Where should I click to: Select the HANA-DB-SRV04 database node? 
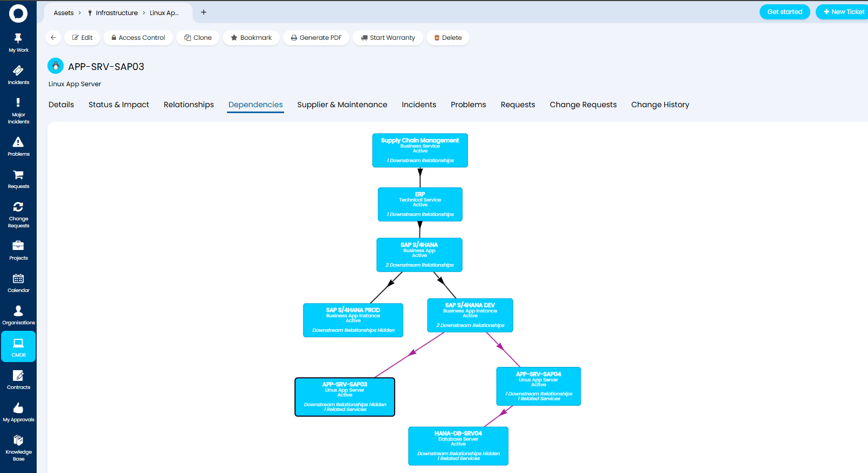point(458,446)
